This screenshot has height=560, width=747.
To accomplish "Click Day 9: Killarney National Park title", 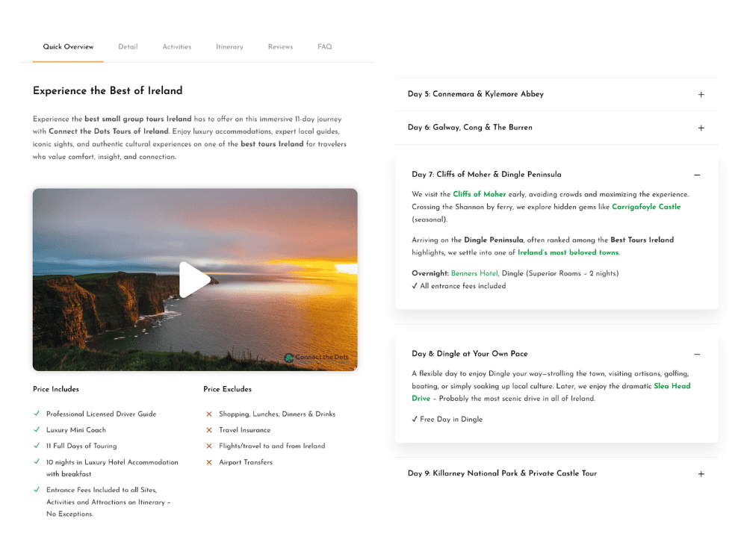I will point(502,473).
